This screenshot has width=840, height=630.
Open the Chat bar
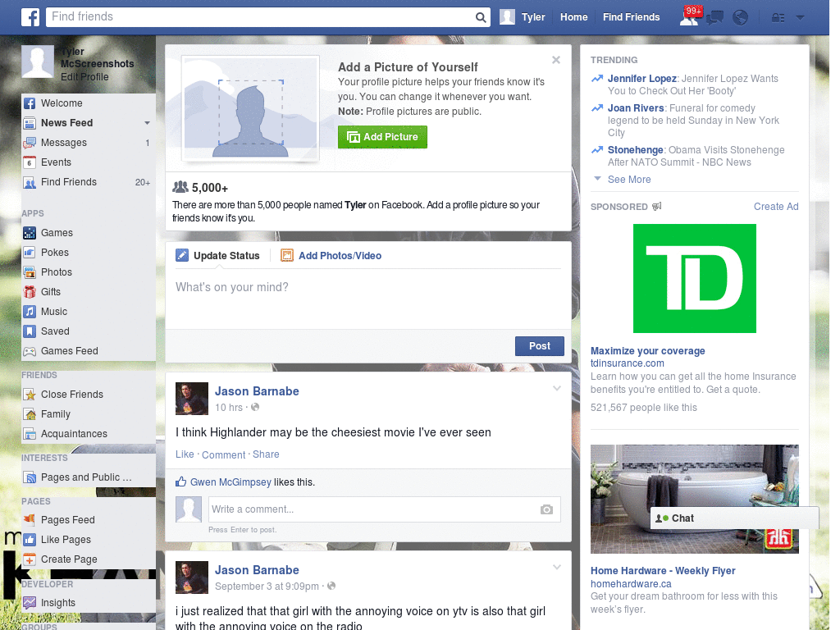[x=734, y=518]
